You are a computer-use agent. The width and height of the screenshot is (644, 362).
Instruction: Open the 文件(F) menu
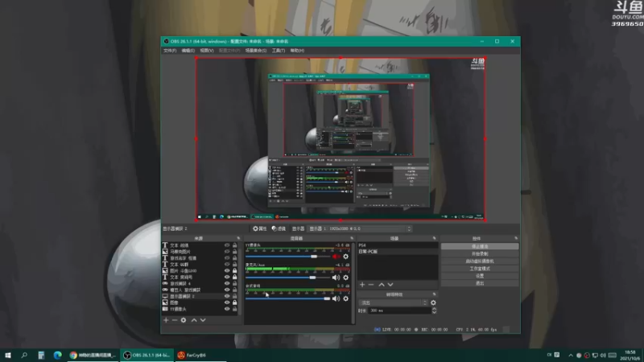(x=170, y=51)
